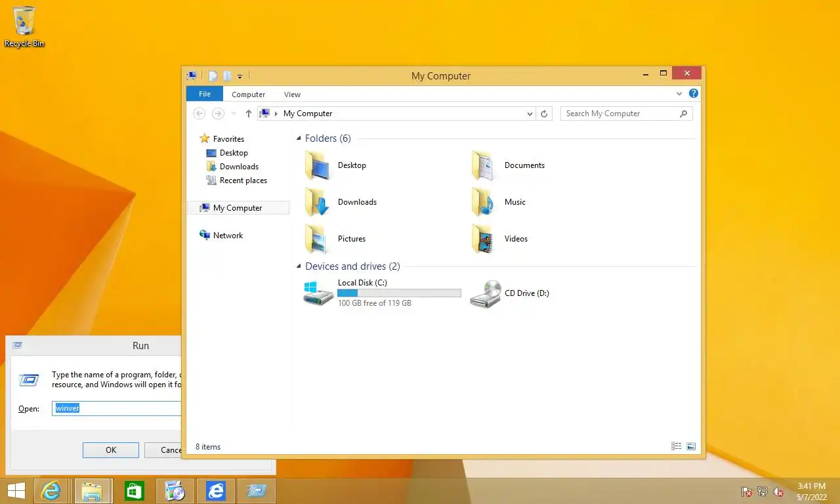Click the '100 GB free of 119 GB' text
Screen dimensions: 840x504
coord(375,303)
